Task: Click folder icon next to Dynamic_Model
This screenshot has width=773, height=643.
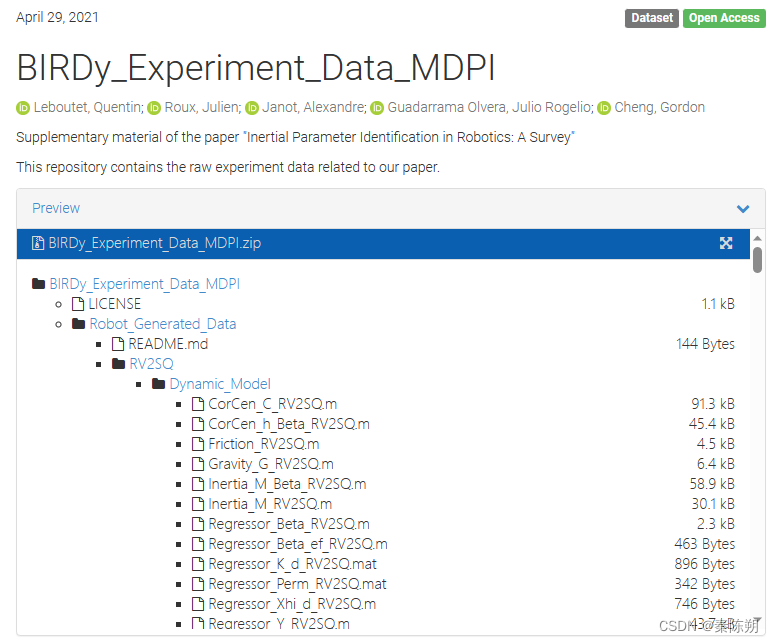Action: tap(158, 384)
